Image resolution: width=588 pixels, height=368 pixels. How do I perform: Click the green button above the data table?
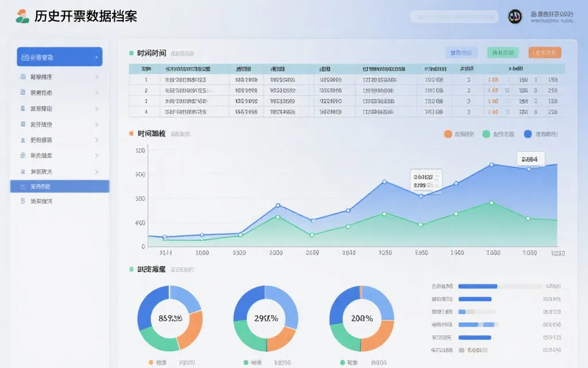(502, 52)
